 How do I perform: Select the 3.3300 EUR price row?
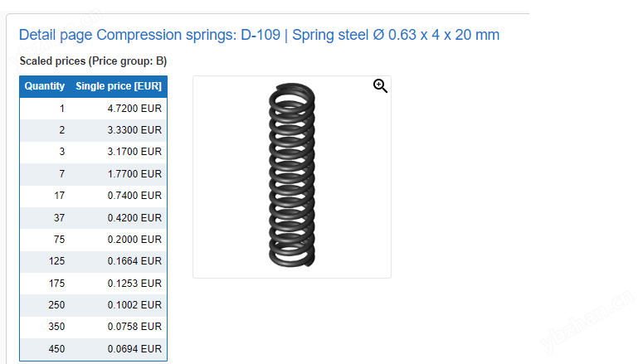[x=134, y=130]
